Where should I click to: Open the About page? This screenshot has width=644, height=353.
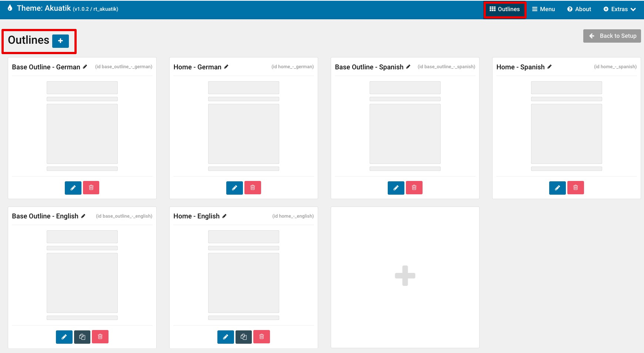click(x=579, y=9)
